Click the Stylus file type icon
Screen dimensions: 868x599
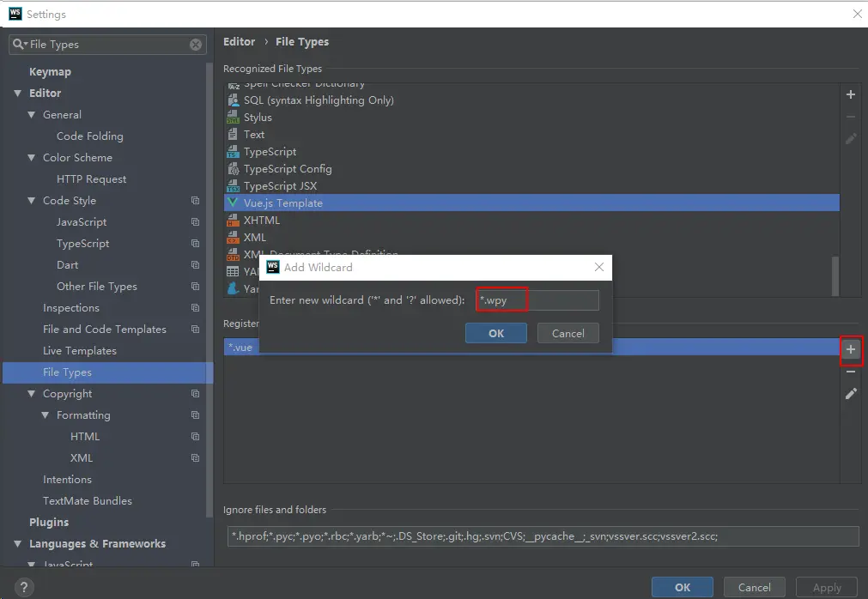click(x=233, y=118)
